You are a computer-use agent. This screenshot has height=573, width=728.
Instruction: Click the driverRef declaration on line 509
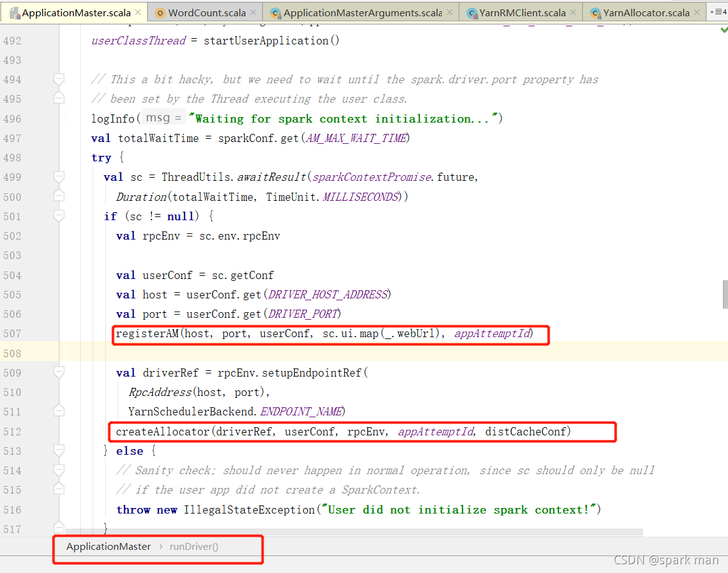170,373
